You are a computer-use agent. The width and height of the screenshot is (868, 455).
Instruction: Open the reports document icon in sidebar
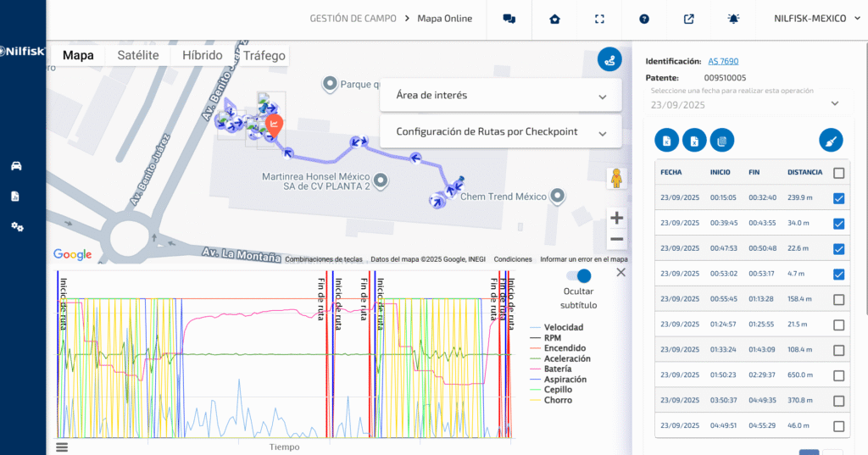pos(15,197)
